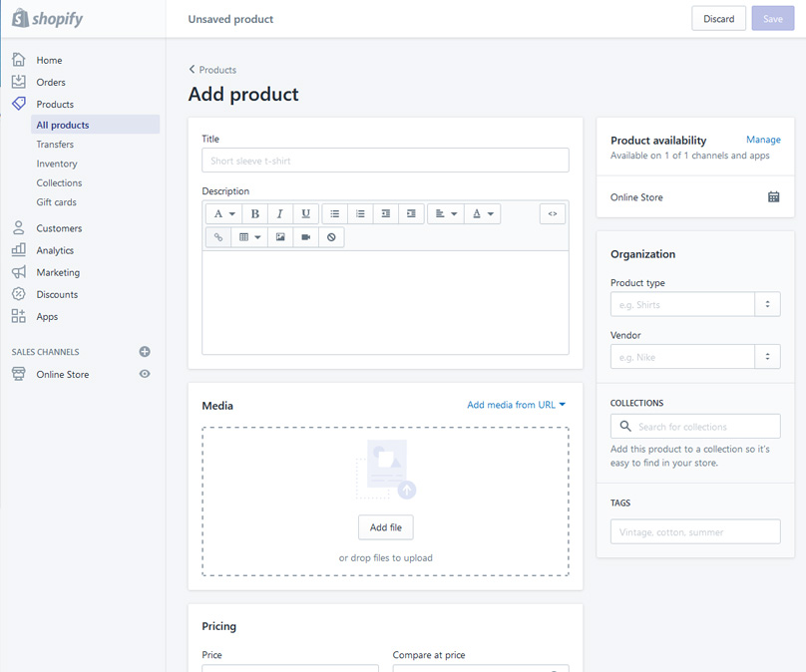Open the text color dropdown
Viewport: 806px width, 672px height.
pyautogui.click(x=483, y=213)
